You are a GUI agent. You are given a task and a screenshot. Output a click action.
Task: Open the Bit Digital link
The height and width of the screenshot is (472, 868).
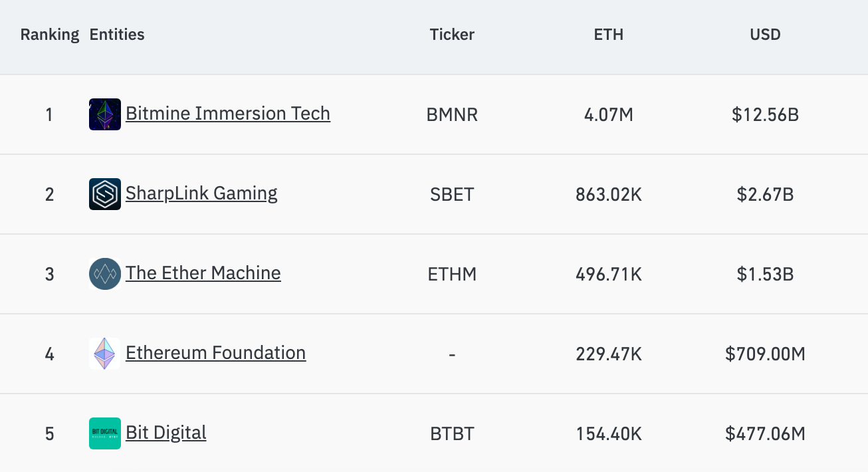166,433
